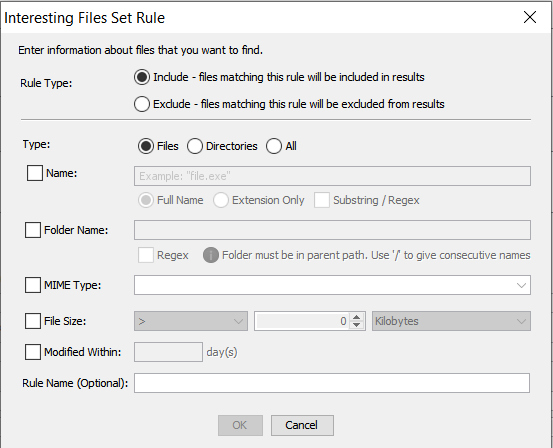Enable the File Size checkbox

click(x=33, y=321)
